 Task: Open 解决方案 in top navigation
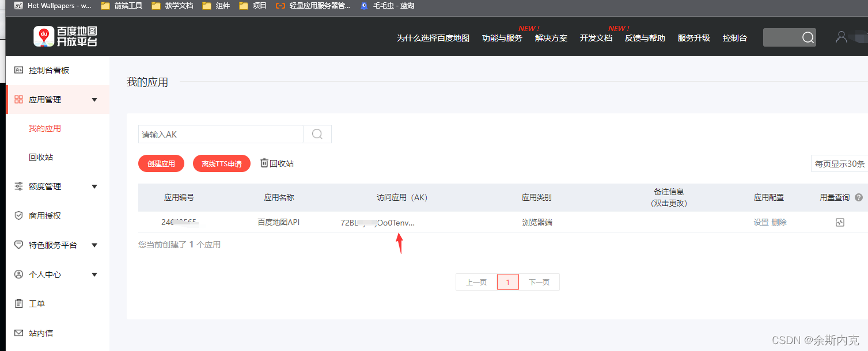551,38
